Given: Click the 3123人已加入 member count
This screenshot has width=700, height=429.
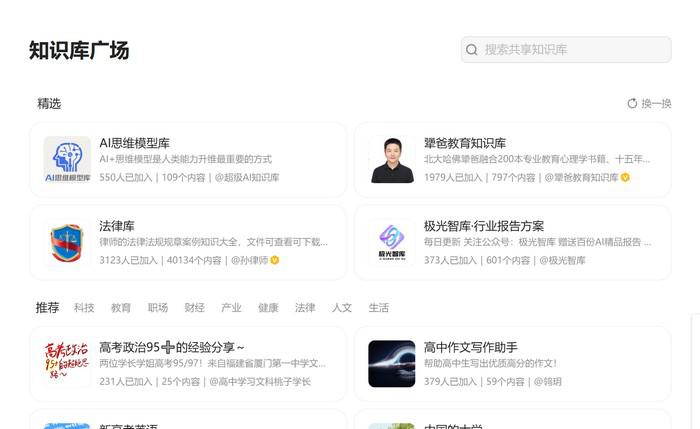Looking at the screenshot, I should [x=128, y=260].
